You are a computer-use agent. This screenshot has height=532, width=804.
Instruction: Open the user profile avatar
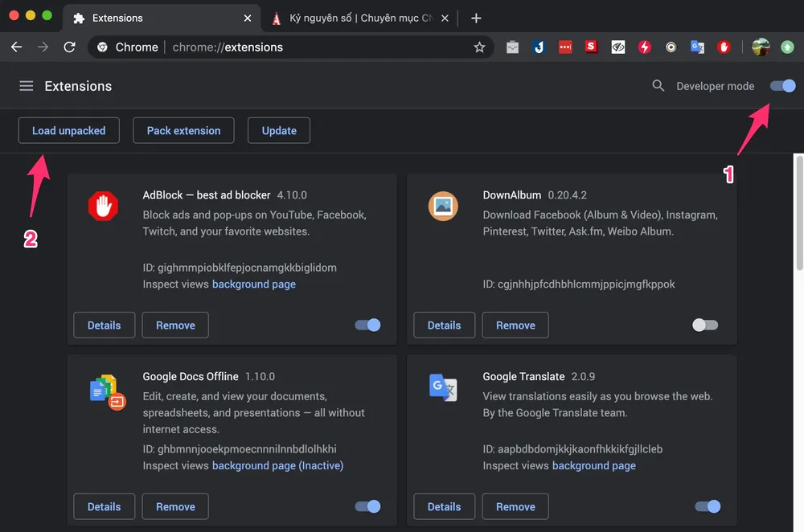pos(761,47)
